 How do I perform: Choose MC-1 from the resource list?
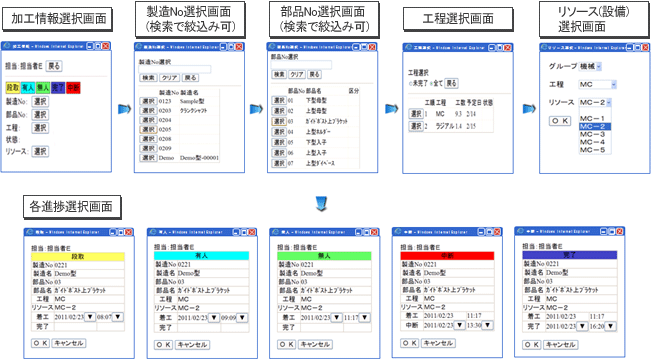(x=595, y=119)
